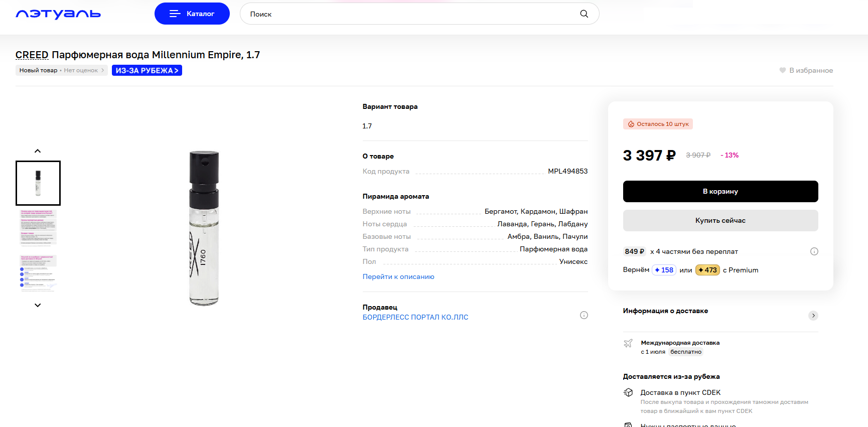Image resolution: width=868 pixels, height=427 pixels.
Task: Open seller info icon next to БОРДЕРЛЕСС ПОРТАЛ
Action: (584, 315)
